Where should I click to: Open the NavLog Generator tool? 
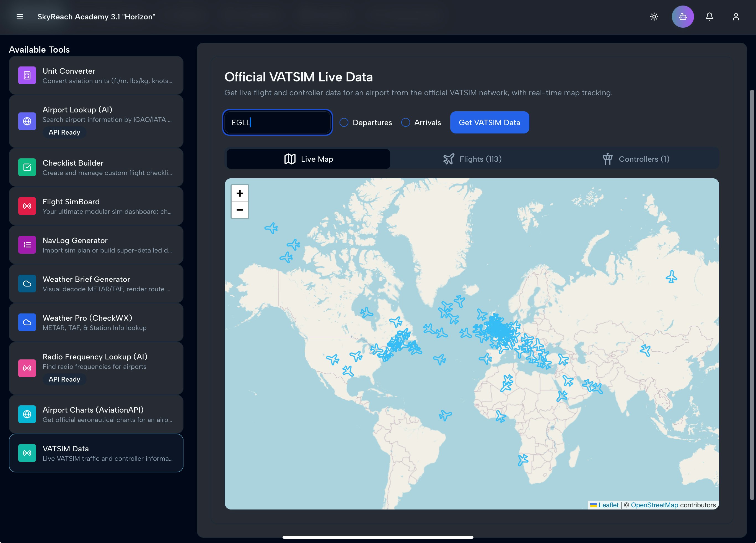click(96, 245)
